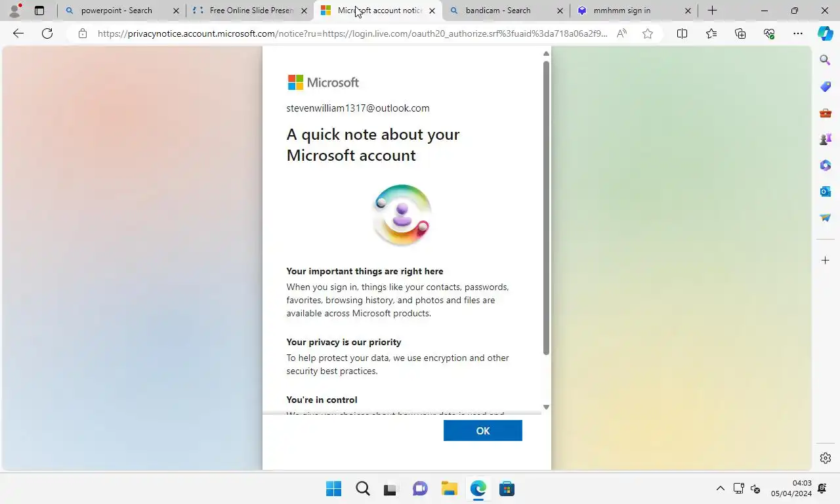This screenshot has height=504, width=840.
Task: Open File Explorer from taskbar
Action: [449, 489]
